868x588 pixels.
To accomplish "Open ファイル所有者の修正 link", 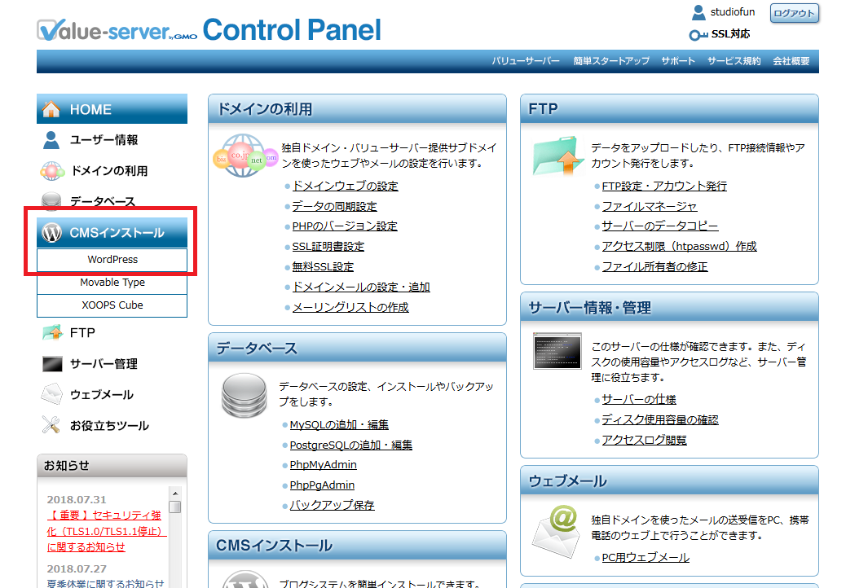I will point(654,266).
